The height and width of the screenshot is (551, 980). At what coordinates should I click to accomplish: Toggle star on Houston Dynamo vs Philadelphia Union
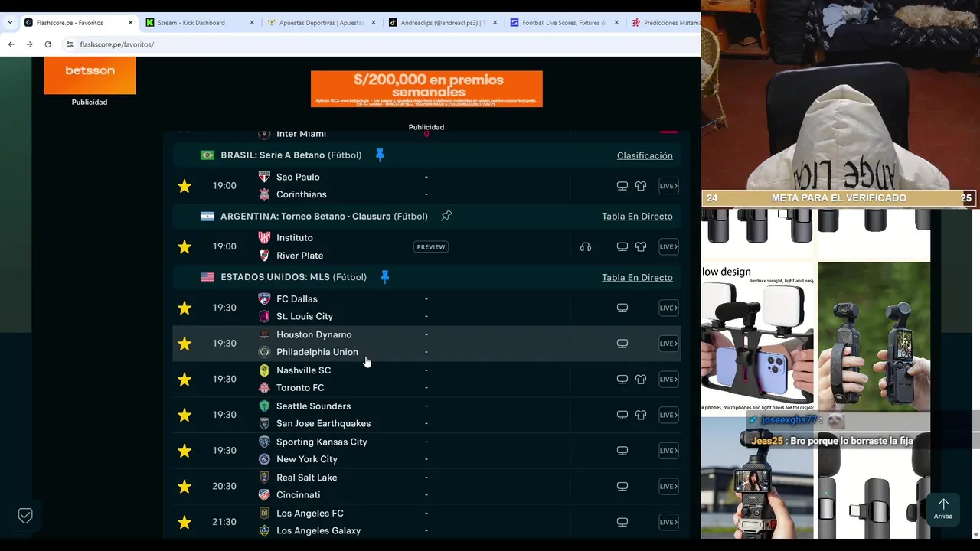click(x=185, y=344)
